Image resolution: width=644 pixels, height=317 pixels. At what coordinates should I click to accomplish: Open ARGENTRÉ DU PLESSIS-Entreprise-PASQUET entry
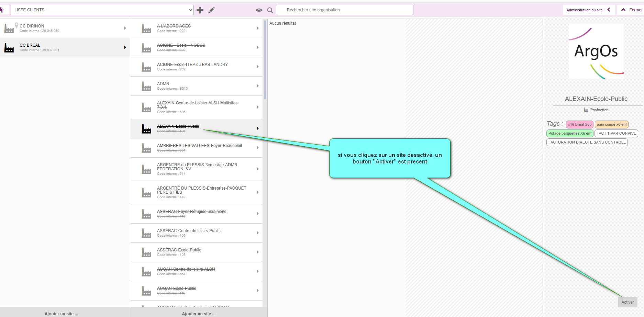coord(196,192)
